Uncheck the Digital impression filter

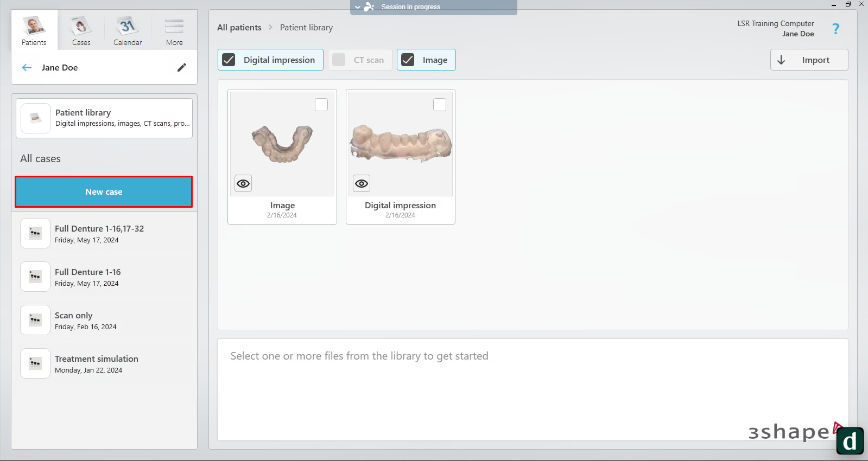pos(229,60)
